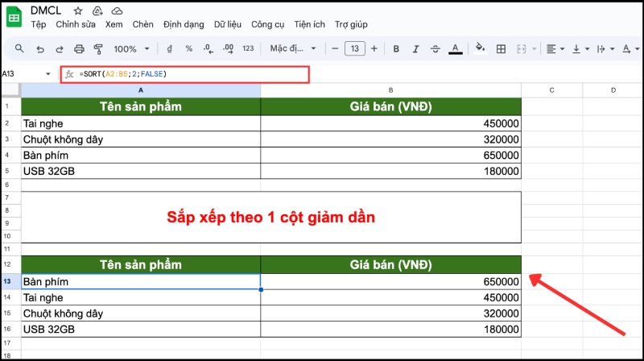644x361 pixels.
Task: Open the Định dạng menu
Action: click(x=184, y=24)
